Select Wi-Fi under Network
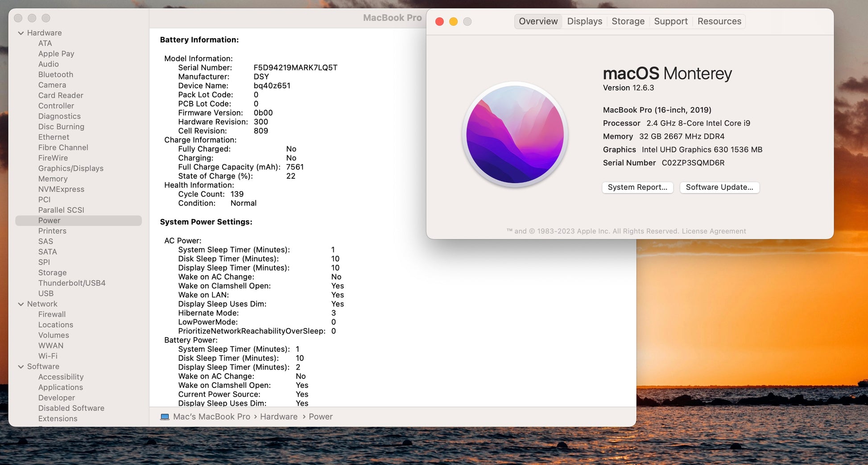868x465 pixels. [48, 356]
